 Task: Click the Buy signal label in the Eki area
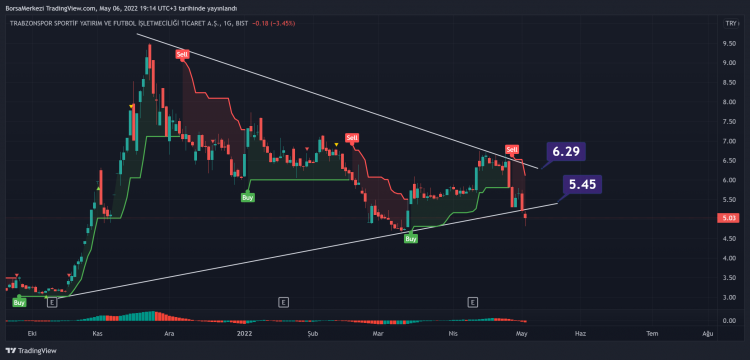[19, 302]
